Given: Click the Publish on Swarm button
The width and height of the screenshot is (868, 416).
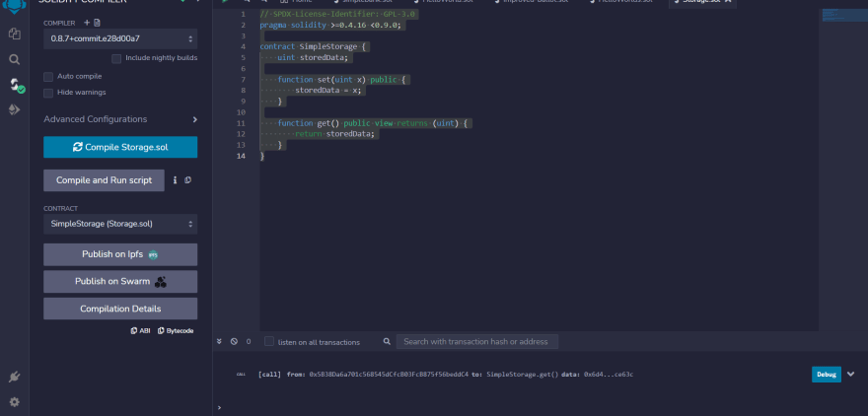Looking at the screenshot, I should tap(120, 282).
